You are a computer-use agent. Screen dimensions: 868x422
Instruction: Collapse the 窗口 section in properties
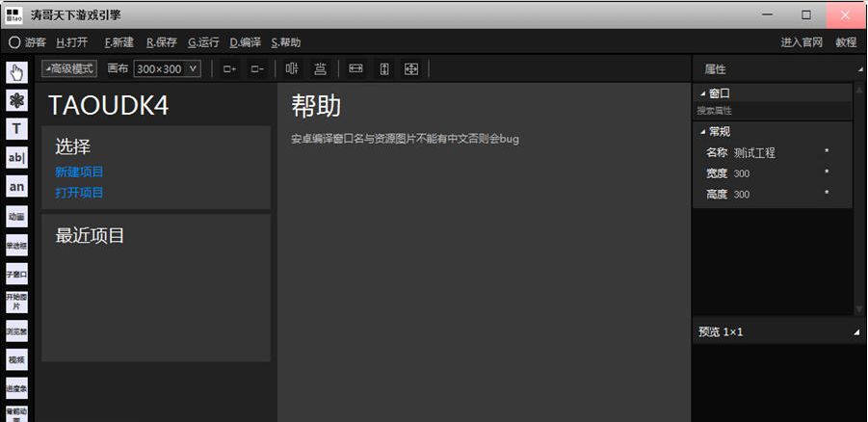(703, 93)
